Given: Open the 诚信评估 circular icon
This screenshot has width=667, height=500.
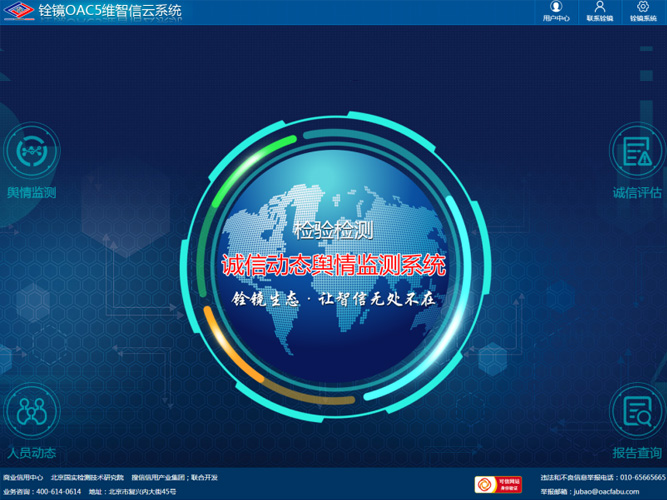Looking at the screenshot, I should tap(636, 152).
